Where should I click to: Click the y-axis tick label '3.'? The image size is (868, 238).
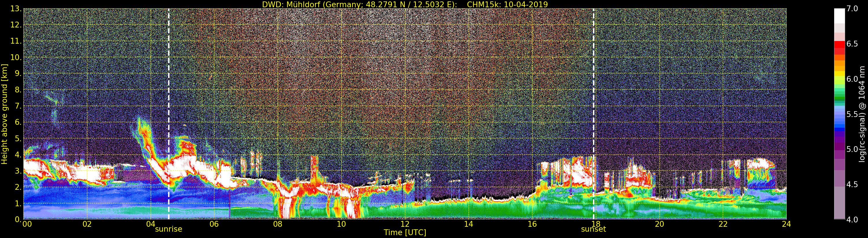point(18,171)
